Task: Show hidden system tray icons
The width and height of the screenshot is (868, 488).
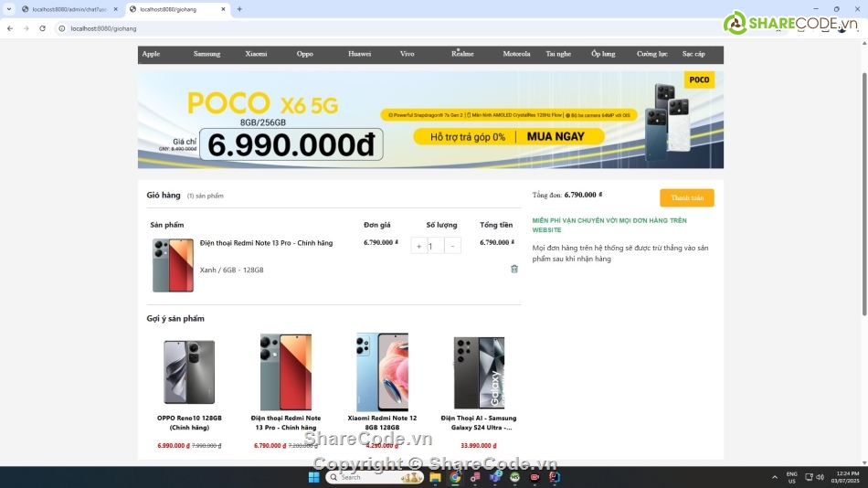Action: pyautogui.click(x=775, y=477)
